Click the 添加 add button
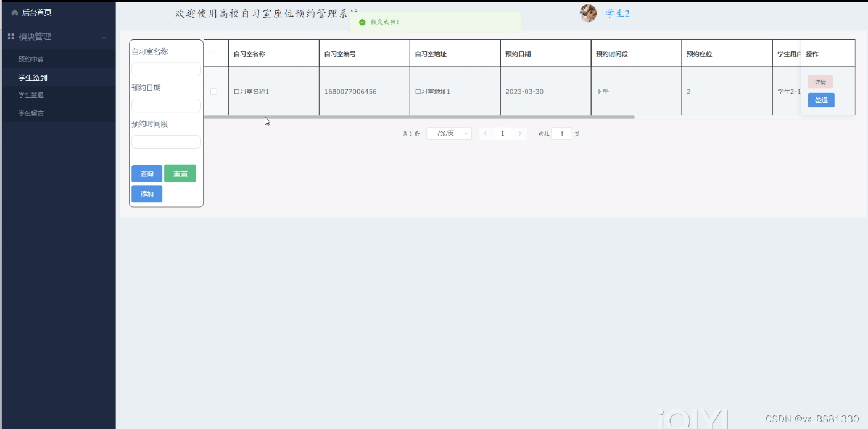Viewport: 868px width, 429px height. point(147,194)
